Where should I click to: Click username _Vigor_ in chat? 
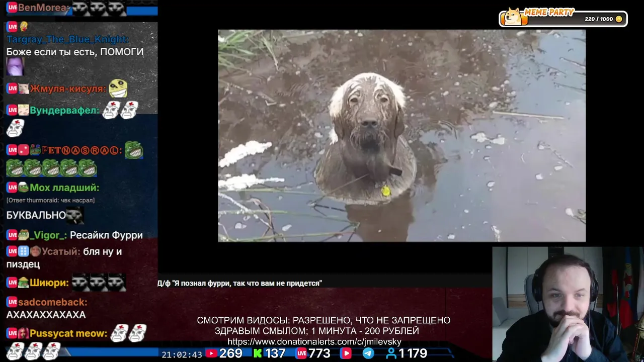click(x=48, y=235)
